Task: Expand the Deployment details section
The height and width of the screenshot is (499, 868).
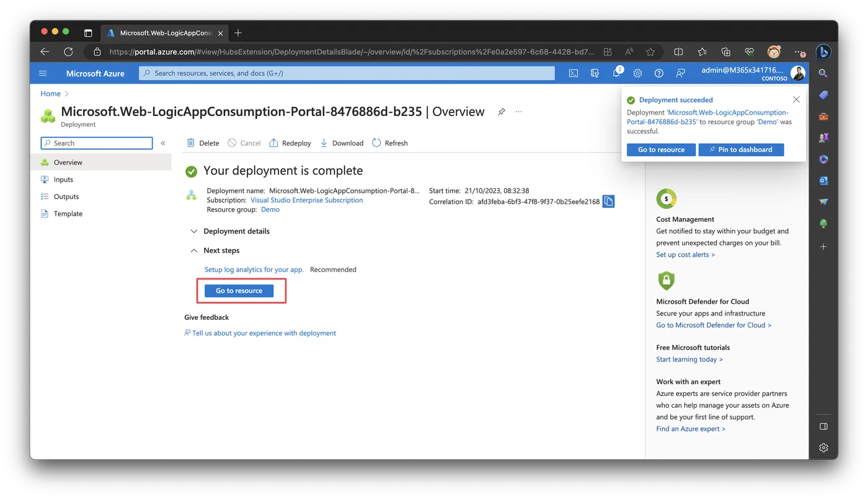Action: coord(230,231)
